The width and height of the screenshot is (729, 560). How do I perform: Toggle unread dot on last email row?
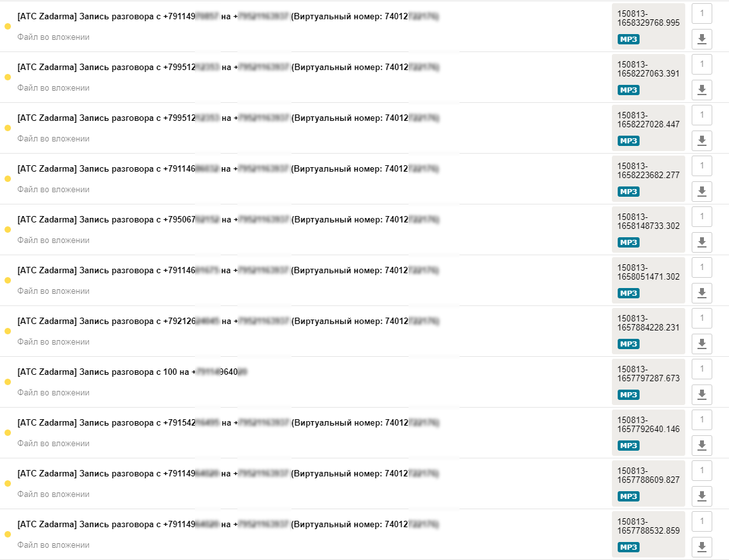[8, 534]
